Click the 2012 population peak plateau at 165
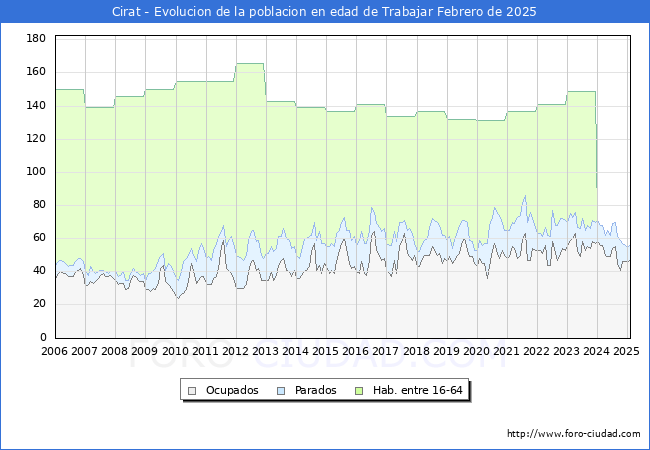650x450 pixels. (250, 63)
